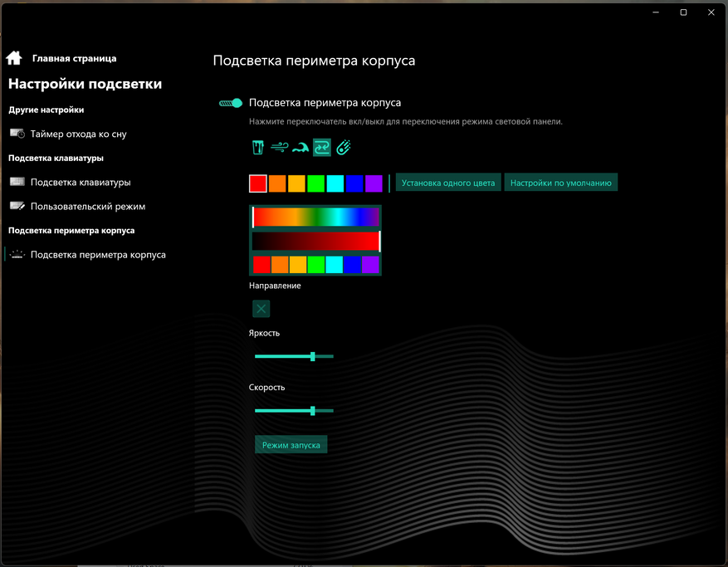Click the Настройки по умолчанию button

point(561,183)
